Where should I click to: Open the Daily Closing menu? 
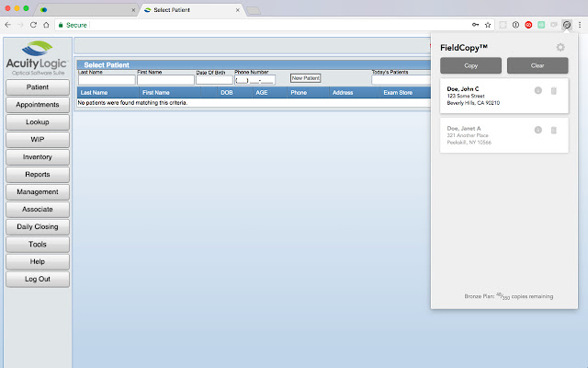(x=38, y=227)
